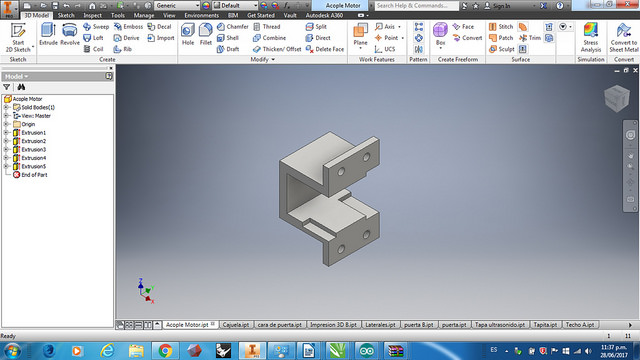Open the Derive tool
Image resolution: width=640 pixels, height=360 pixels.
click(x=127, y=38)
